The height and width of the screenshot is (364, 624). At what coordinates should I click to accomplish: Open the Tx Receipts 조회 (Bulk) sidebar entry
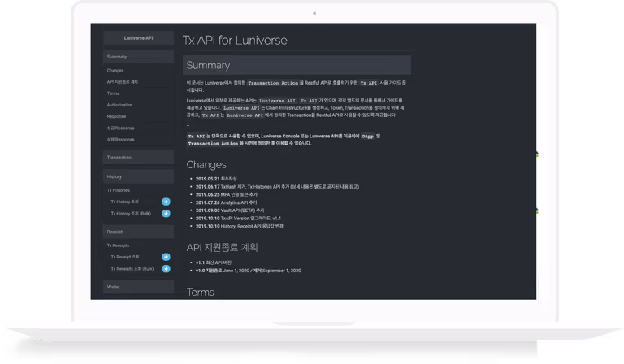point(132,269)
